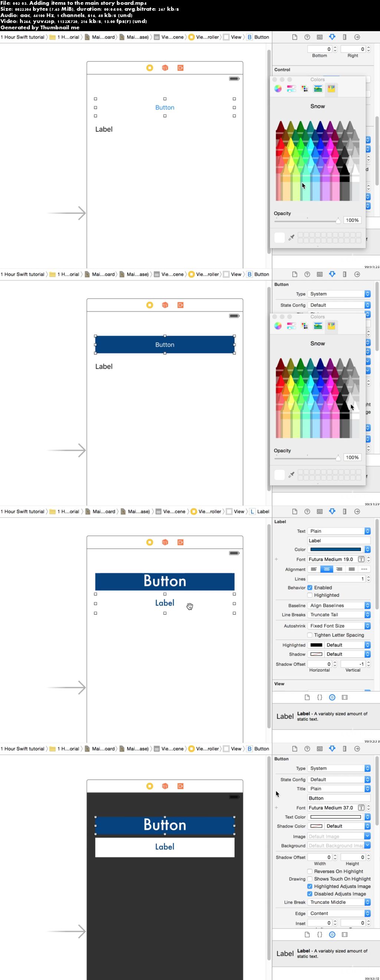This screenshot has width=380, height=980.
Task: Select the white Label box on the dark canvas
Action: click(x=165, y=847)
